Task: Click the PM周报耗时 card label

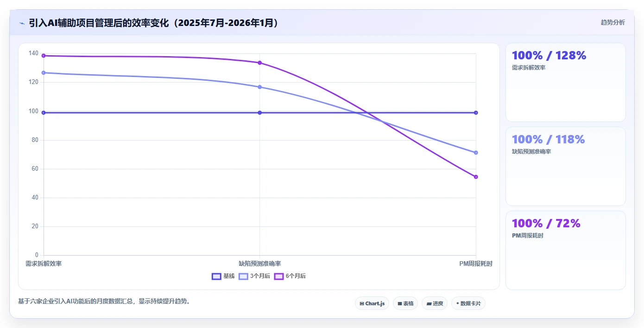Action: coord(528,236)
